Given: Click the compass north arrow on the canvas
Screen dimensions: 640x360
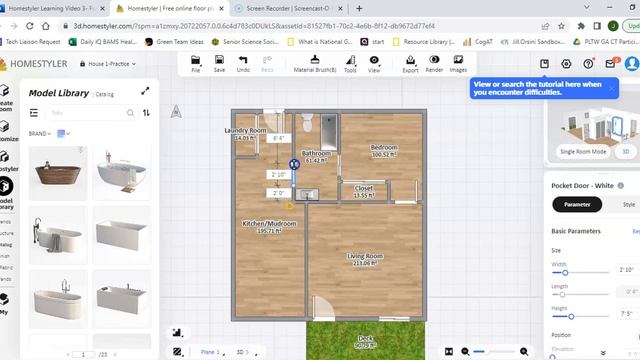Looking at the screenshot, I should point(176,111).
